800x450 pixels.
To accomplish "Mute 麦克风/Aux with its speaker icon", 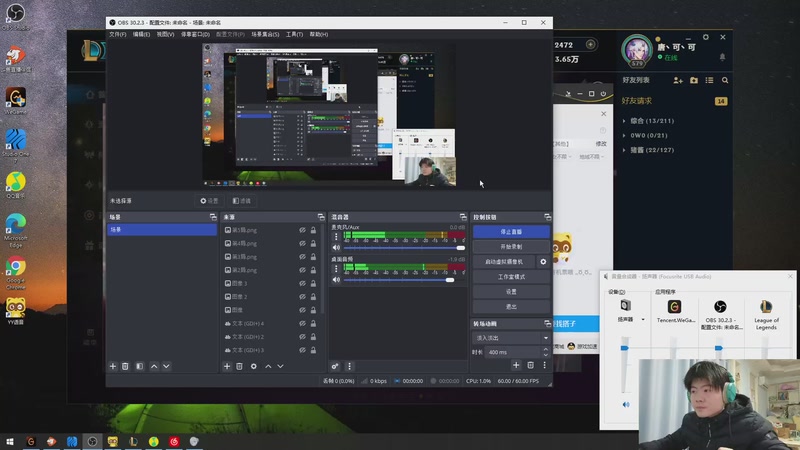I will point(336,248).
